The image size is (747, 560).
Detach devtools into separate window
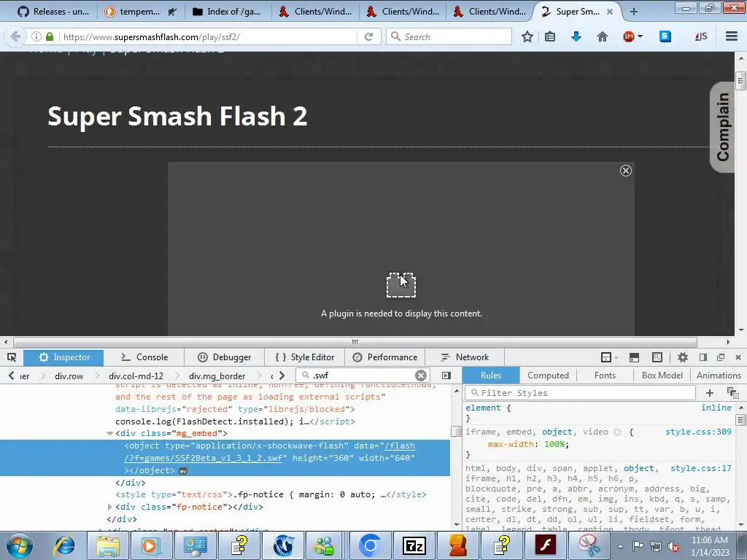click(721, 357)
